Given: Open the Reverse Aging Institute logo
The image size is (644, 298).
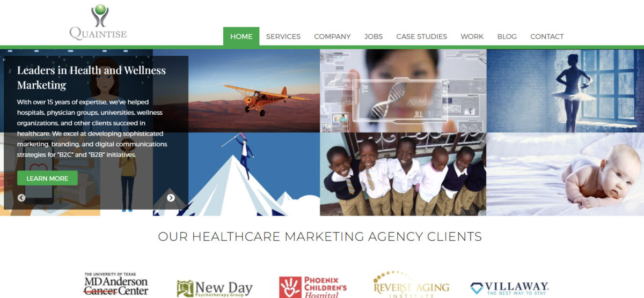Looking at the screenshot, I should click(411, 285).
